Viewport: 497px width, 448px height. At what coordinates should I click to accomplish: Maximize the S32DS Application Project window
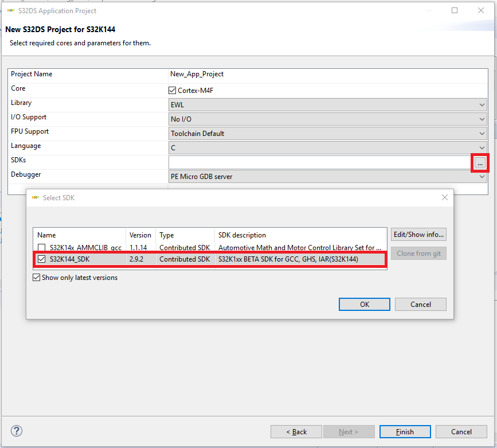tap(455, 10)
